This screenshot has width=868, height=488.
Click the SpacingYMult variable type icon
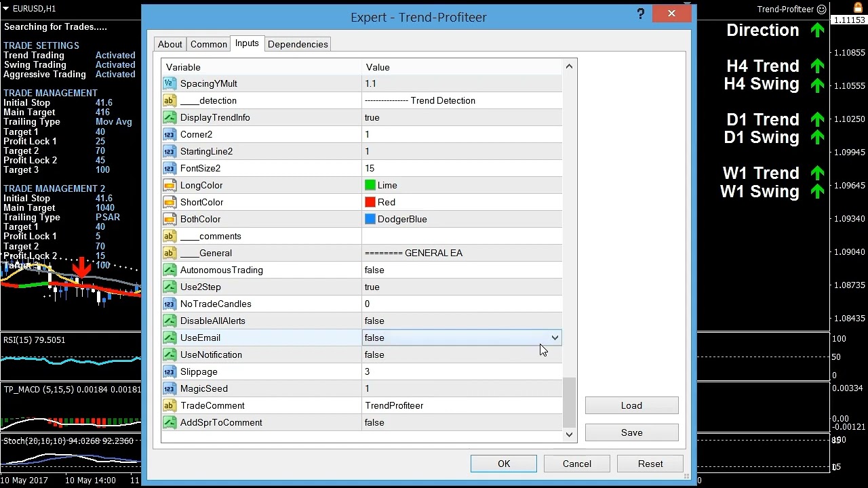(170, 83)
